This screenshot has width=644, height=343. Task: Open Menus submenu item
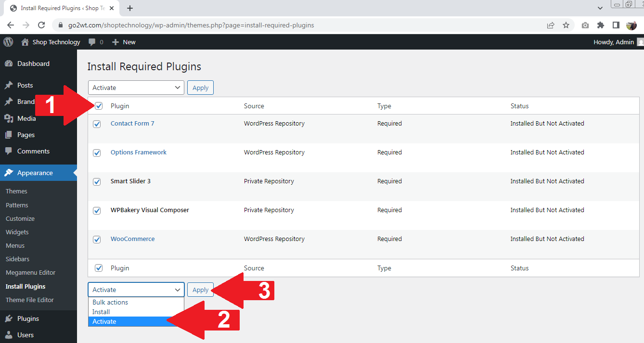15,245
